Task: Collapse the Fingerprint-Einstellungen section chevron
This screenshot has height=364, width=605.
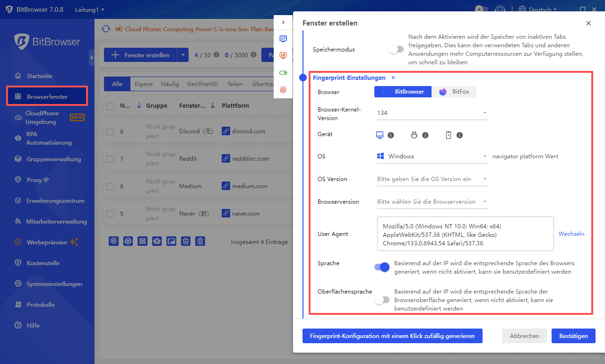Action: [393, 77]
